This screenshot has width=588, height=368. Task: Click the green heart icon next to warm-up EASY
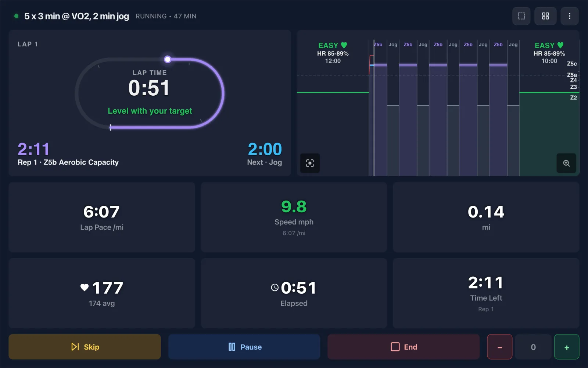pos(344,45)
